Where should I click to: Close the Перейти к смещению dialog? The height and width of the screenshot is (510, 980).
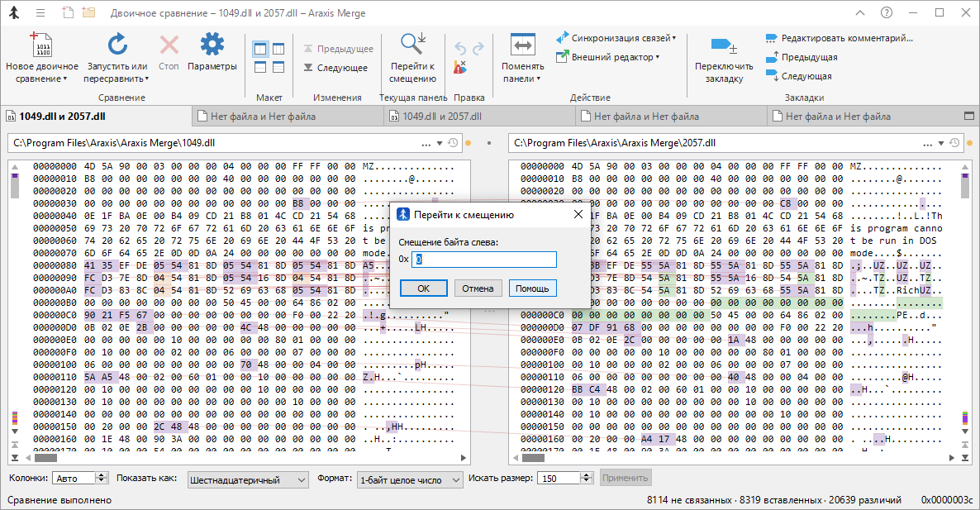[578, 214]
